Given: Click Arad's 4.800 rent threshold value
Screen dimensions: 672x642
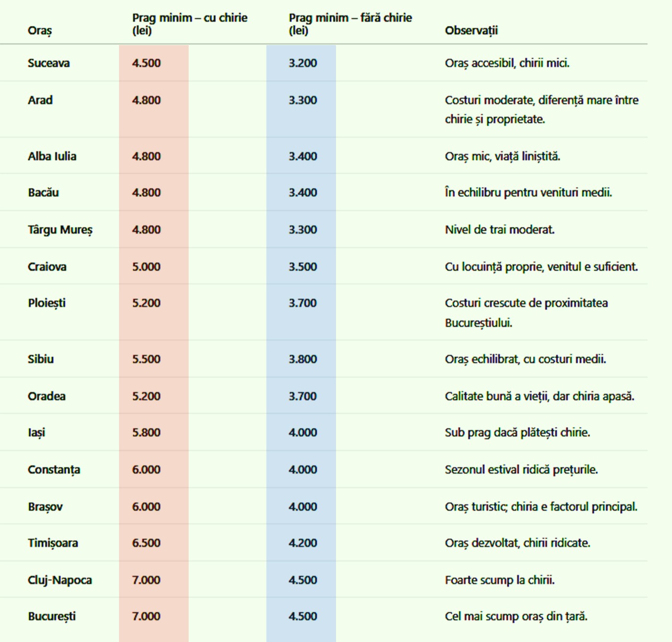Looking at the screenshot, I should [x=146, y=100].
